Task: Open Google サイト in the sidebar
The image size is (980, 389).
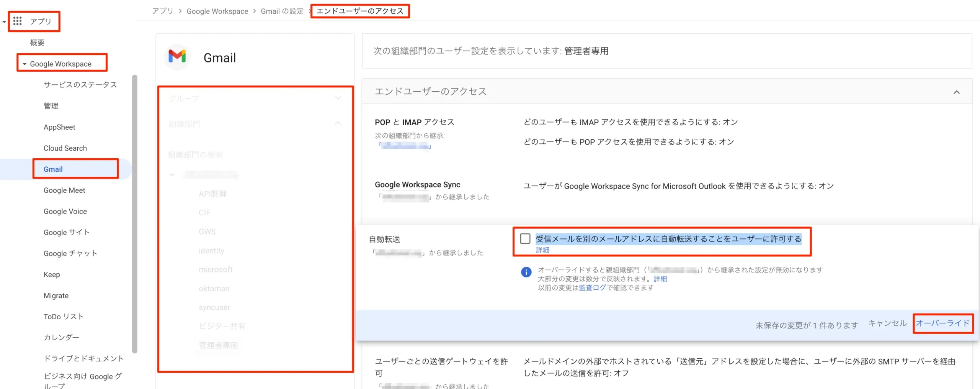Action: [x=67, y=232]
